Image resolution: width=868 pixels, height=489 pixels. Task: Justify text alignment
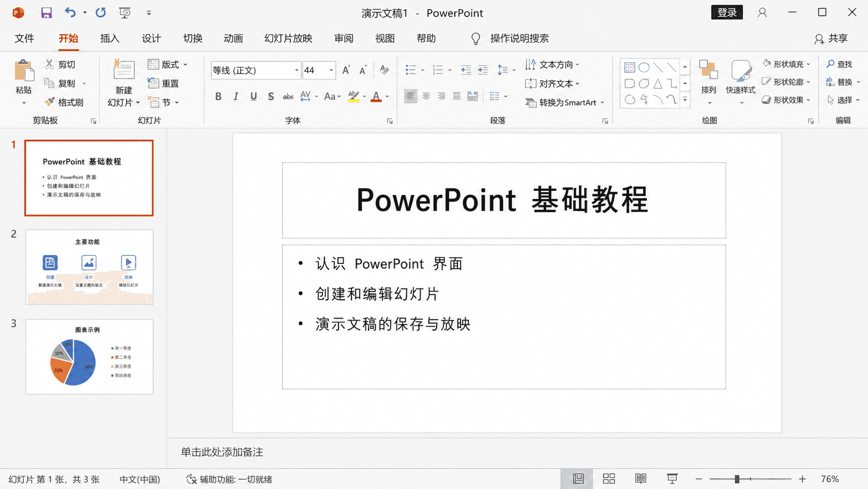456,96
